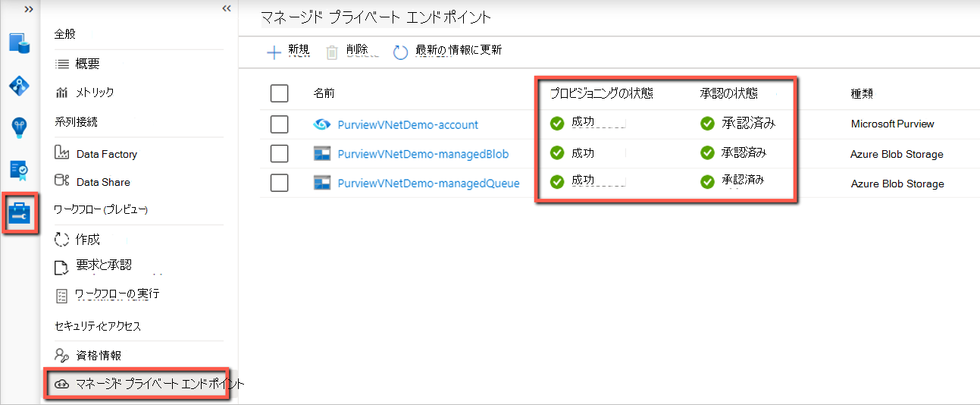Click the 新規 button to add endpoint
This screenshot has height=405, width=980.
click(288, 51)
